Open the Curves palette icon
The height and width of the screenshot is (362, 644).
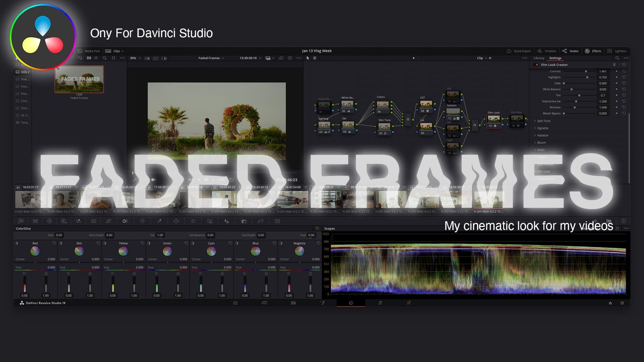point(109,221)
